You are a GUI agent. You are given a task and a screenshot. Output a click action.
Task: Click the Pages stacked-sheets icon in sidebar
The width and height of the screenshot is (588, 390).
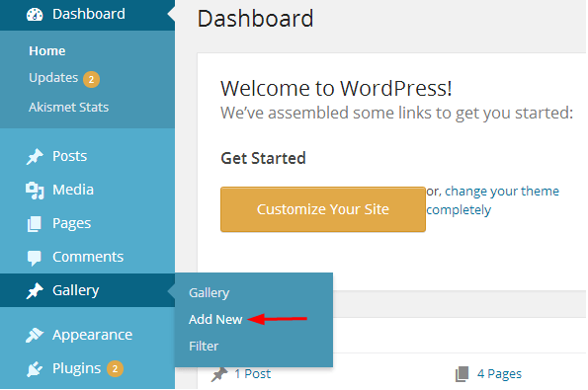[x=35, y=224]
